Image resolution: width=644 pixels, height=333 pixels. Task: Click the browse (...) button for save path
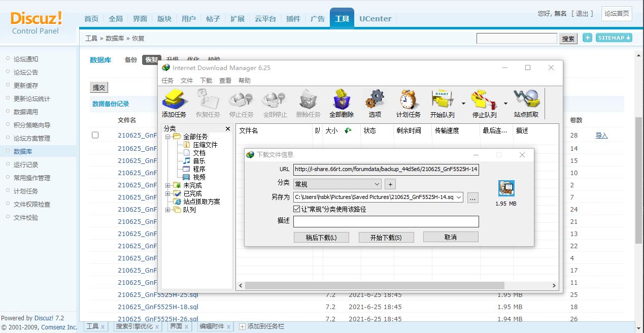pos(473,198)
